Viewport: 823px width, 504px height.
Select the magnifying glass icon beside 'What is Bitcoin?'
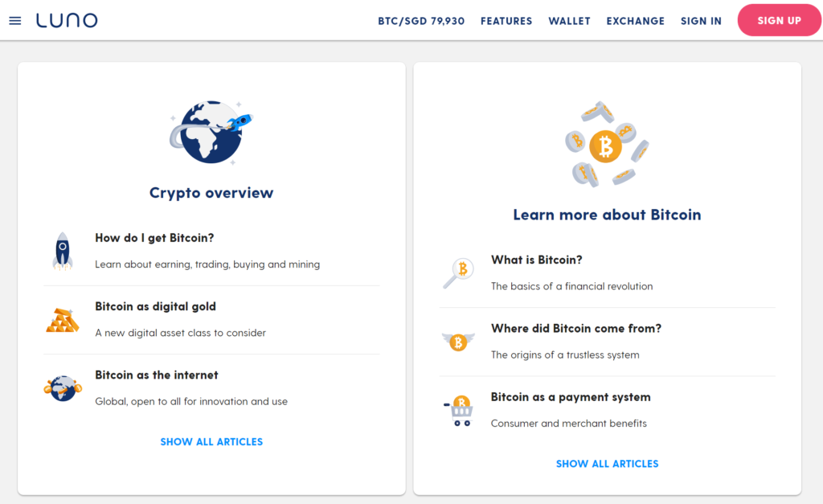tap(458, 272)
